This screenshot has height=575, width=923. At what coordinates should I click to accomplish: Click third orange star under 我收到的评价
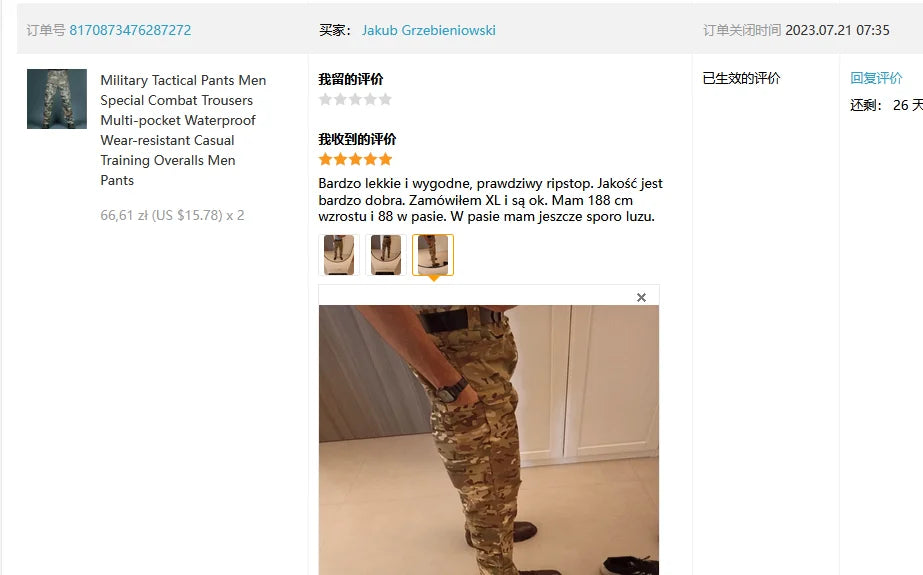click(x=355, y=159)
